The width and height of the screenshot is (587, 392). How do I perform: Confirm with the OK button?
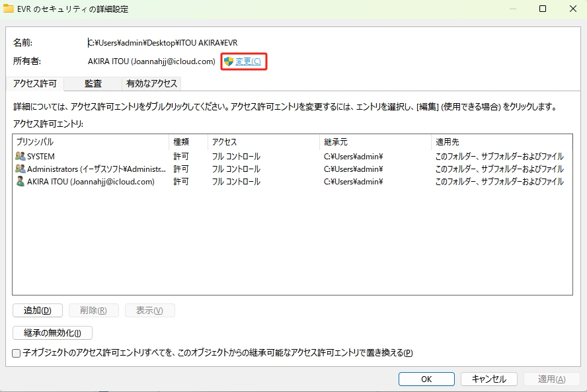pos(426,379)
